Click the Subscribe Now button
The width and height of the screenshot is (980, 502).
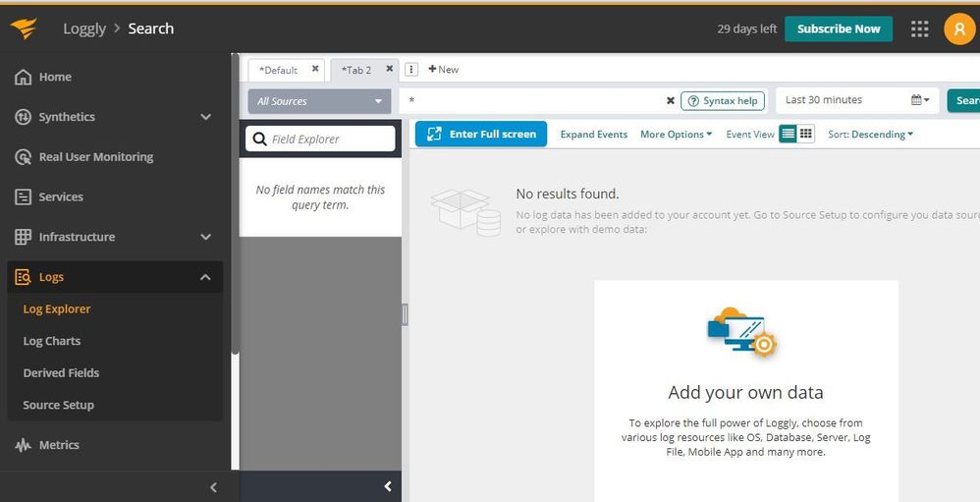coord(839,28)
